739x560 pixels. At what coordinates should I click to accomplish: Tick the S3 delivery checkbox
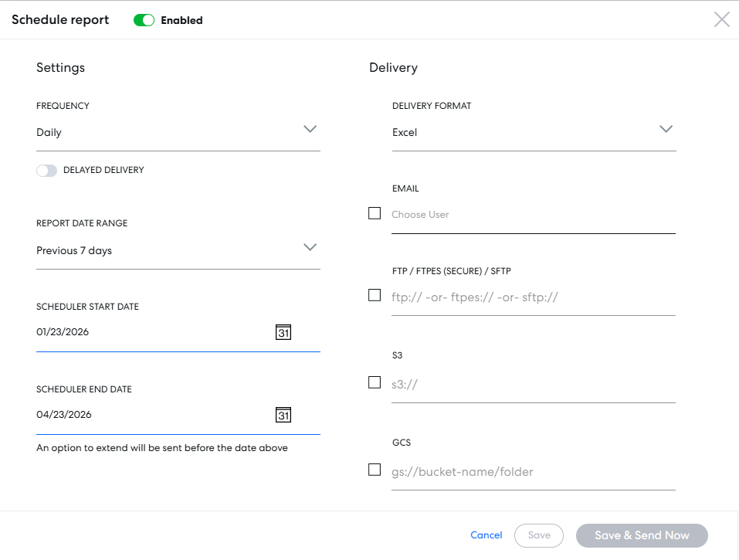375,382
